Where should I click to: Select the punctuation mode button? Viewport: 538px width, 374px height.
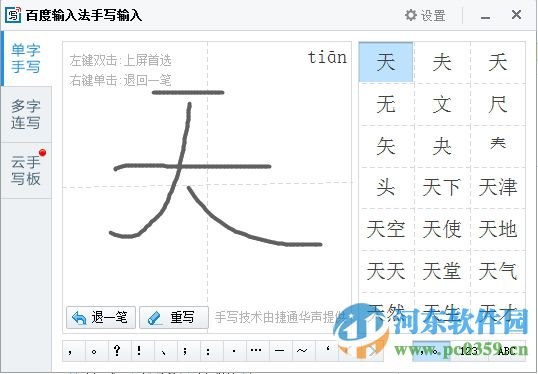point(431,351)
